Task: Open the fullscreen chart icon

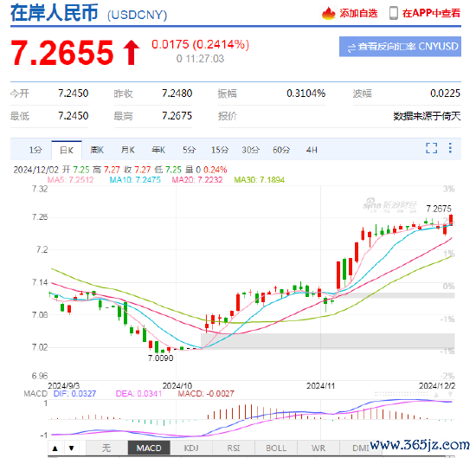Action: click(x=431, y=148)
